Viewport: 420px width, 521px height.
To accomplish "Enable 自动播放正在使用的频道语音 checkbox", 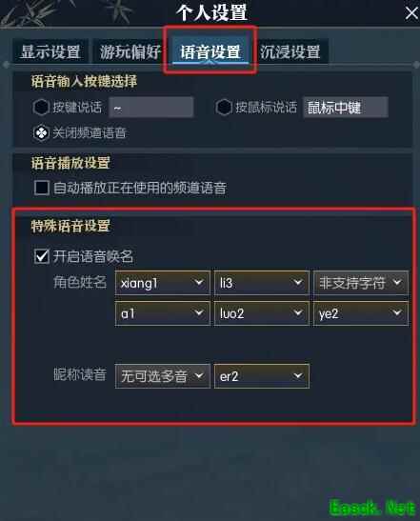I will pyautogui.click(x=42, y=188).
